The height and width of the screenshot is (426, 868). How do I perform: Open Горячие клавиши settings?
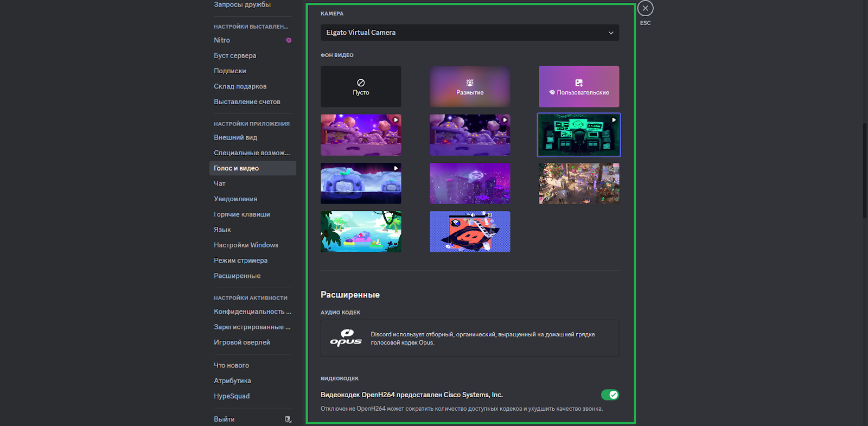click(241, 214)
